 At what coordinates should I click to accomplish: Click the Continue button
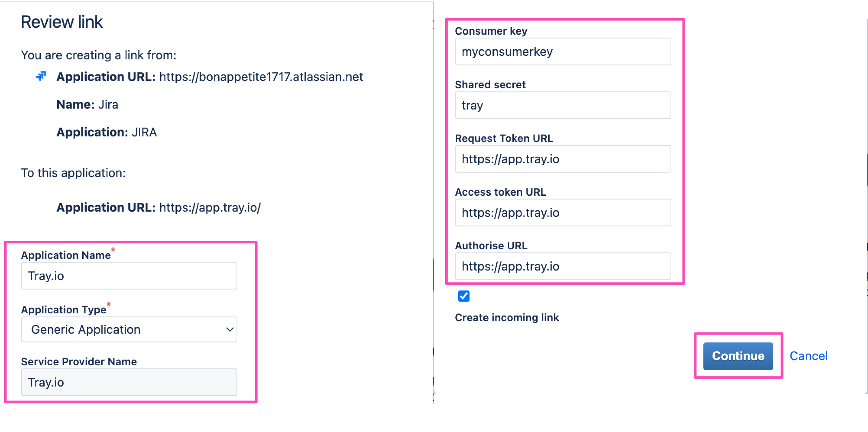click(738, 356)
